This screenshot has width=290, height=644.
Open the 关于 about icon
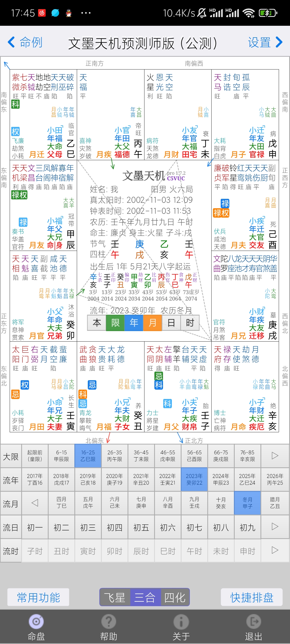[181, 621]
